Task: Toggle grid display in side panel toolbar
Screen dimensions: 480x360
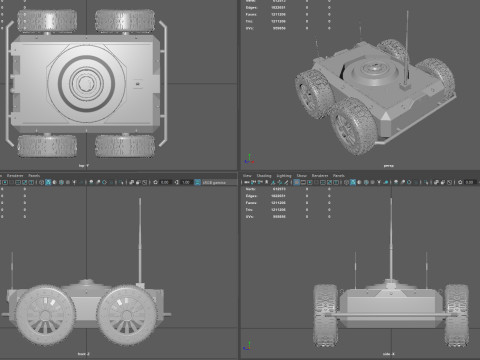Action: click(x=296, y=182)
